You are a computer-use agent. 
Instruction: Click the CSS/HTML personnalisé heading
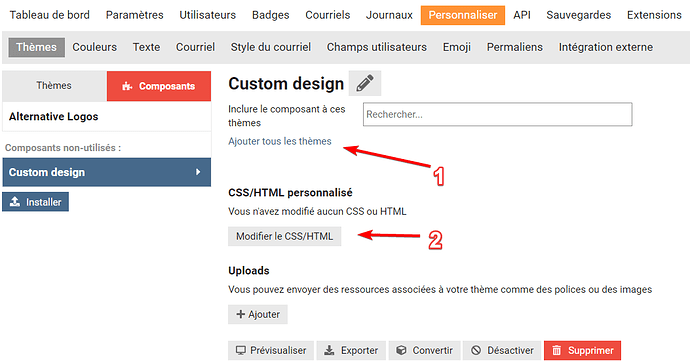tap(290, 193)
